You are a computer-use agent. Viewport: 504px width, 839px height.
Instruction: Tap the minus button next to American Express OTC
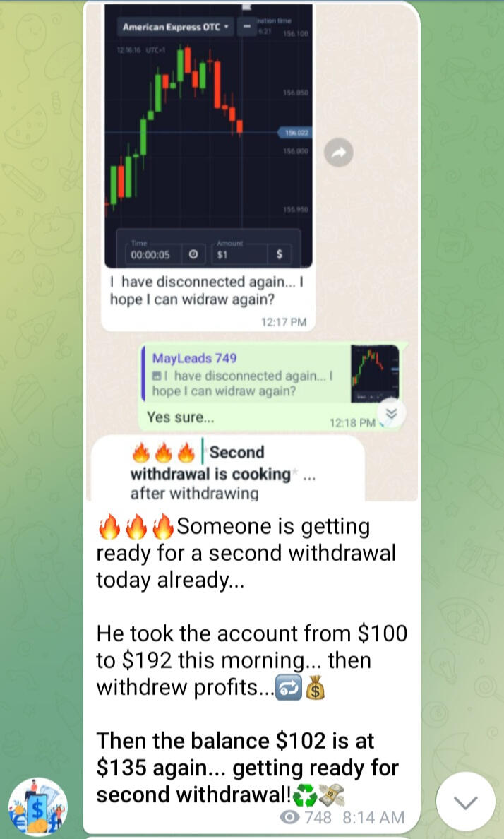point(246,27)
